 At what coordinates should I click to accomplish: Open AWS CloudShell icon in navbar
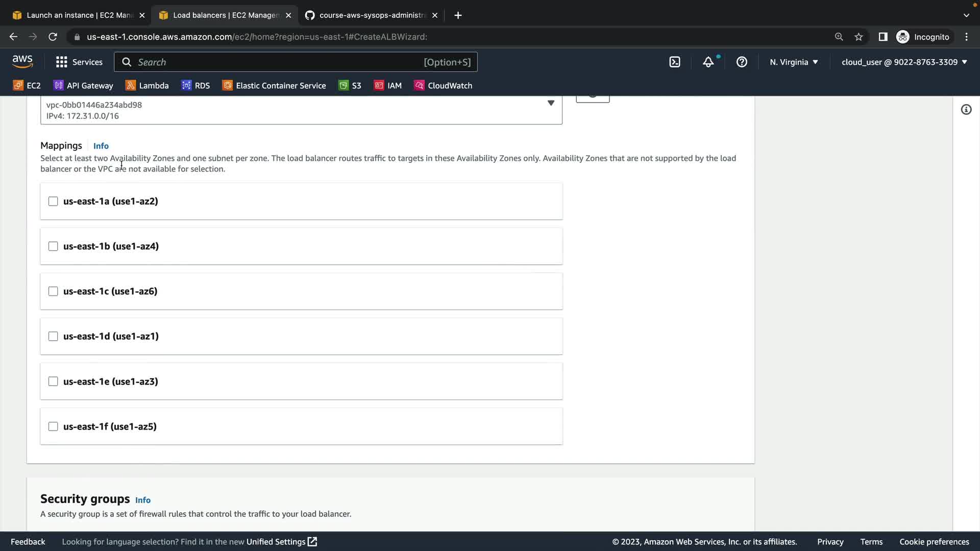pyautogui.click(x=675, y=62)
